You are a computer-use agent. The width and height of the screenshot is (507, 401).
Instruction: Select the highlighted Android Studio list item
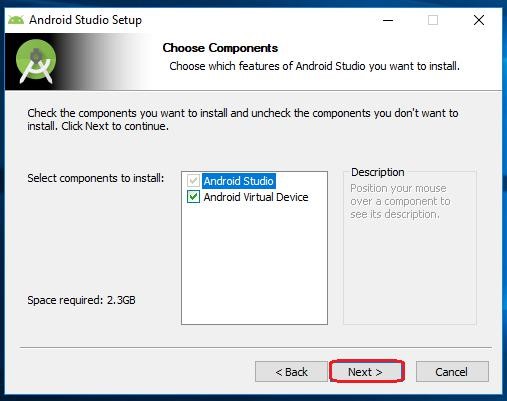pos(239,181)
